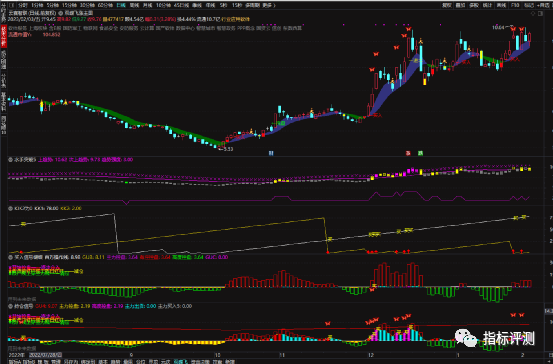Click the top orange butterfly signal marker

[408, 29]
